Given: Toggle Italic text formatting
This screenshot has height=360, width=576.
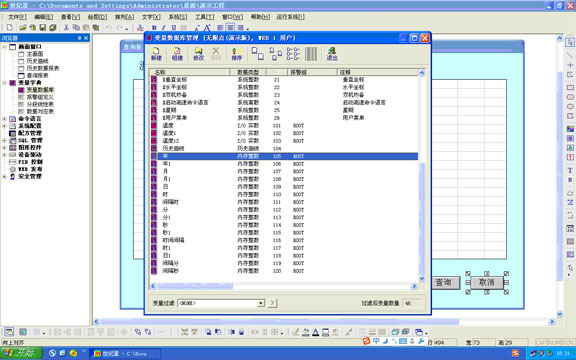Looking at the screenshot, I should point(163,28).
